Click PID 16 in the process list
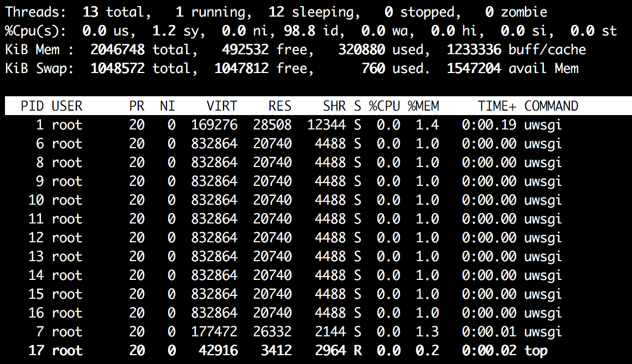 click(x=36, y=313)
